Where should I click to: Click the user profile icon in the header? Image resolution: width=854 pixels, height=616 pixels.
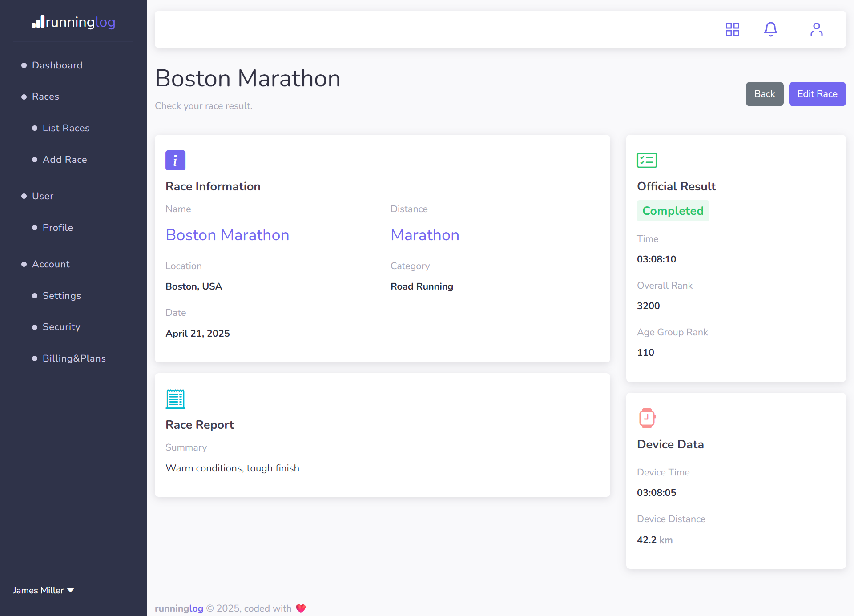click(x=816, y=29)
